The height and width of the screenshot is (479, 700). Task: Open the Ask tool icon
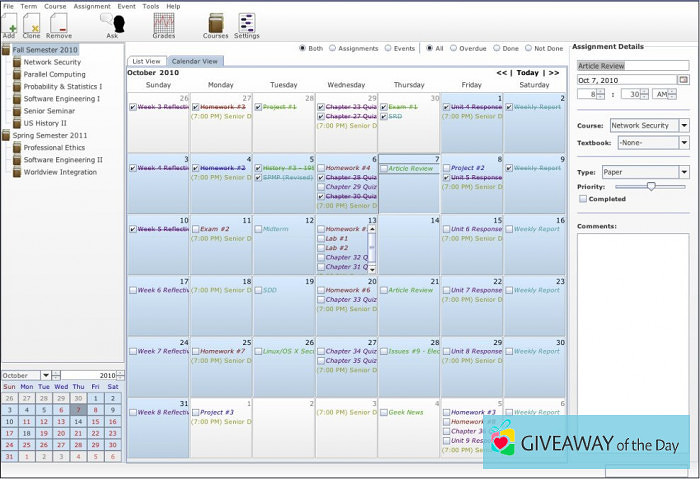112,24
